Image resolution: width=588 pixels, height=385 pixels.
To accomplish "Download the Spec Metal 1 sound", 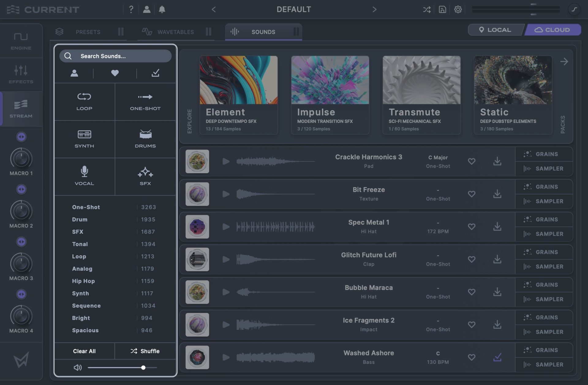I will 497,227.
